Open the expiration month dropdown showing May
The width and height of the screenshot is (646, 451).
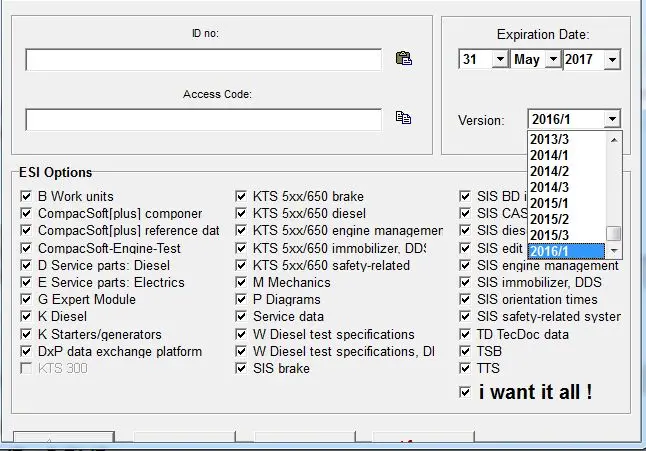(553, 59)
